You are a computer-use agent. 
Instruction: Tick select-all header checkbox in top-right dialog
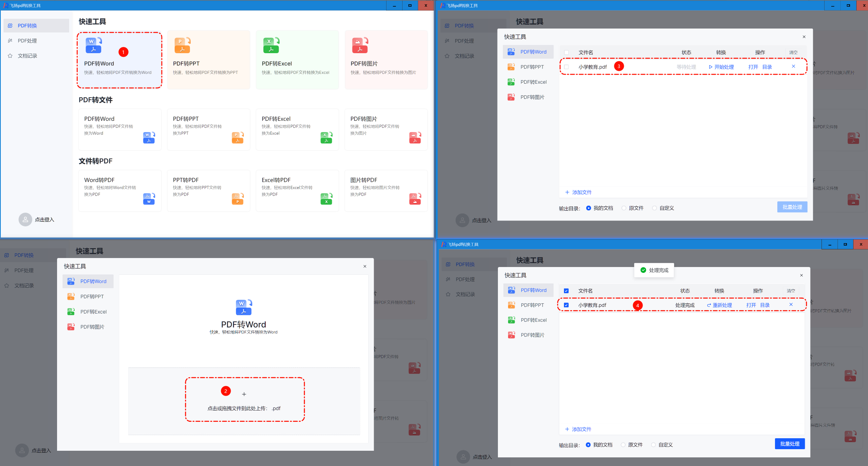click(566, 52)
